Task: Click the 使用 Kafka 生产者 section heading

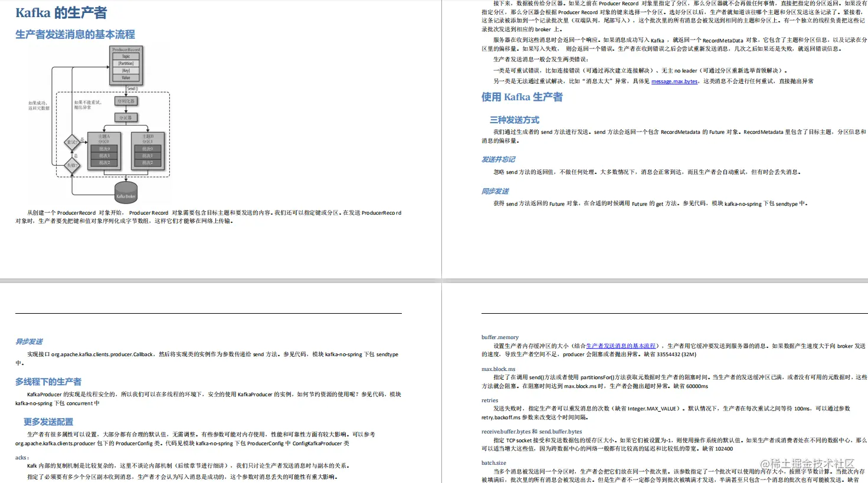Action: click(x=522, y=97)
